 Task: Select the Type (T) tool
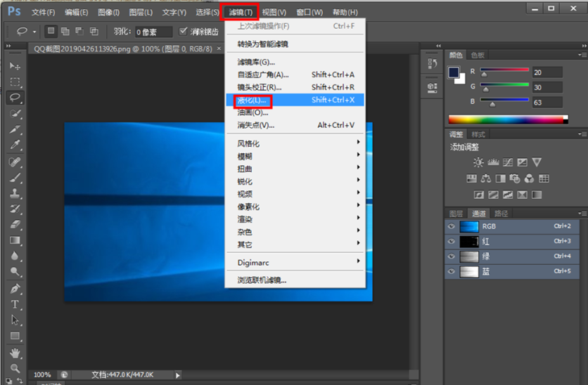pos(15,304)
